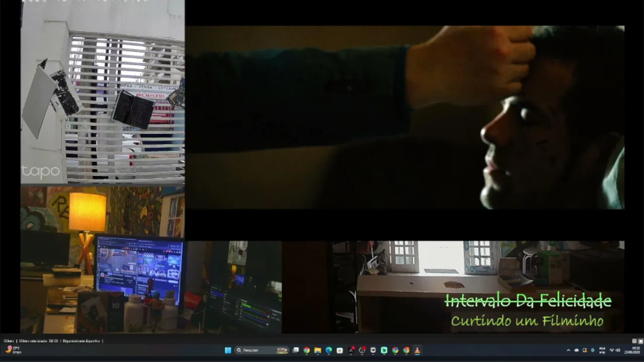Screen dimensions: 644x362
Task: Open the network status tray icon
Action: [x=612, y=350]
